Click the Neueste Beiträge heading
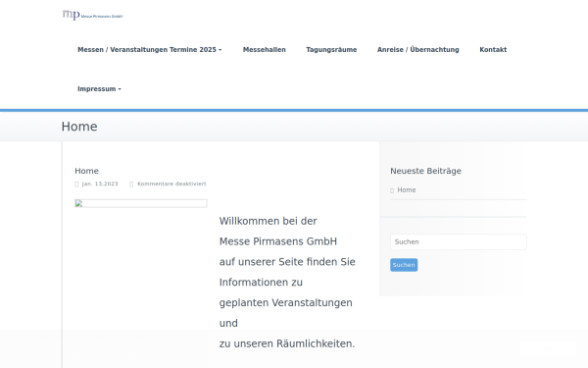 tap(425, 171)
